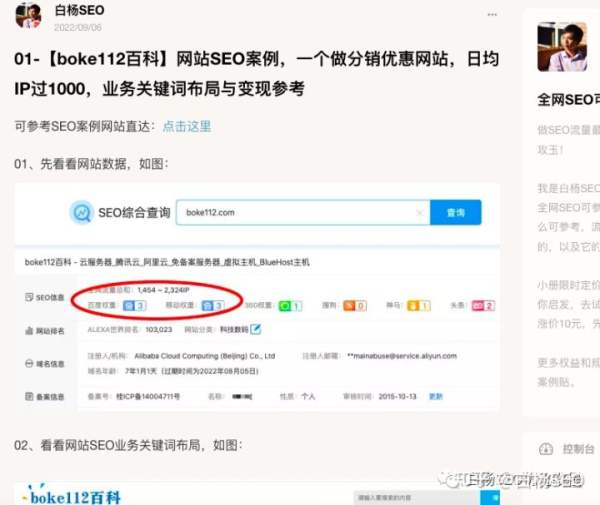Open the 白杨SEO author avatar
Screen dimensions: 600x505
click(28, 16)
